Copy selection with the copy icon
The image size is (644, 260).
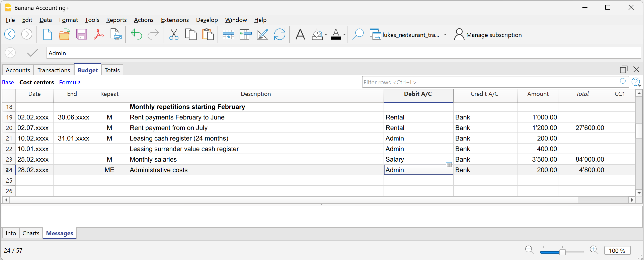click(x=191, y=34)
